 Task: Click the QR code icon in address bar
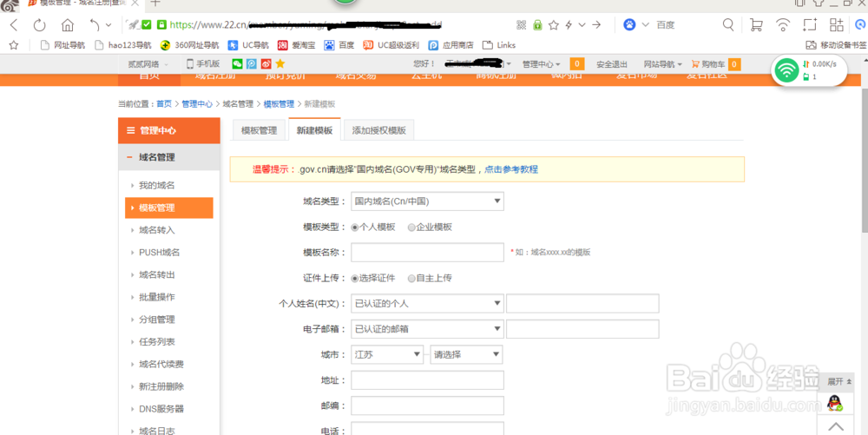pyautogui.click(x=521, y=25)
